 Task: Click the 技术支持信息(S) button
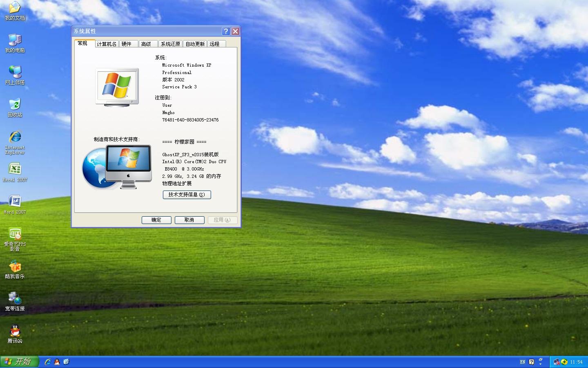[x=187, y=195]
